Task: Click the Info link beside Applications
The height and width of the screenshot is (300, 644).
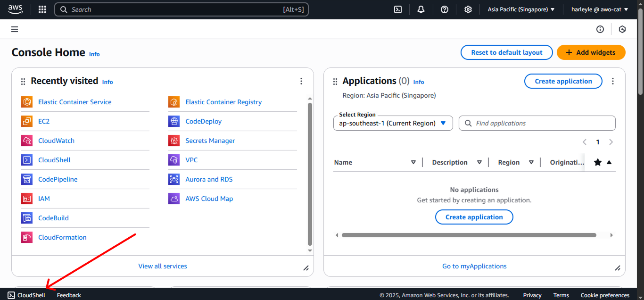Action: coord(419,82)
